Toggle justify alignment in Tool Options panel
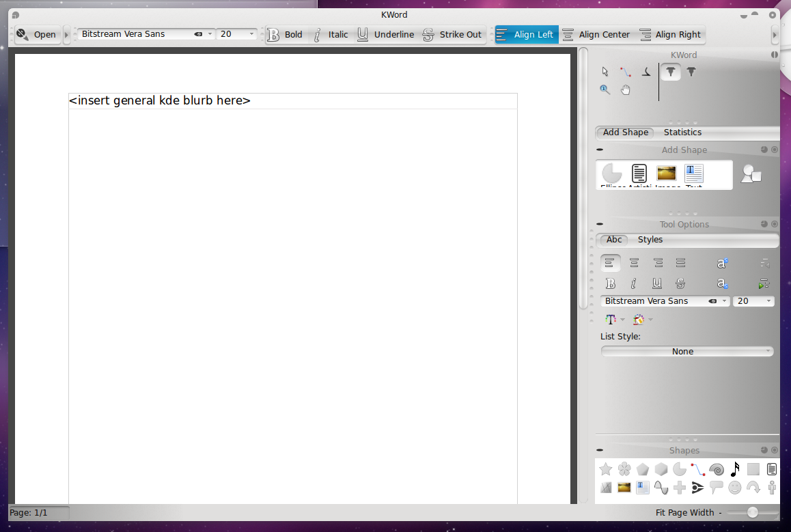Screen dimensions: 791x532 [x=680, y=263]
